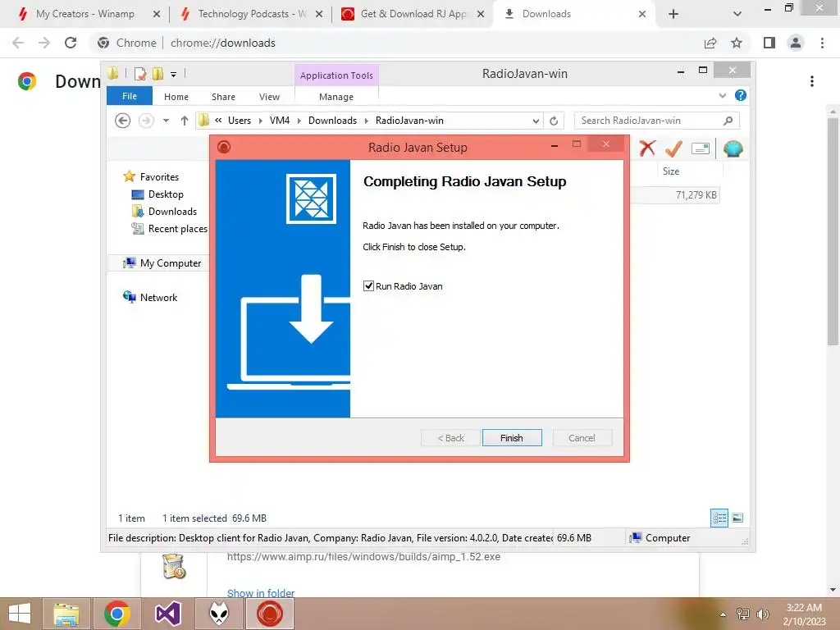Switch to details view icon
The height and width of the screenshot is (630, 840).
[719, 518]
